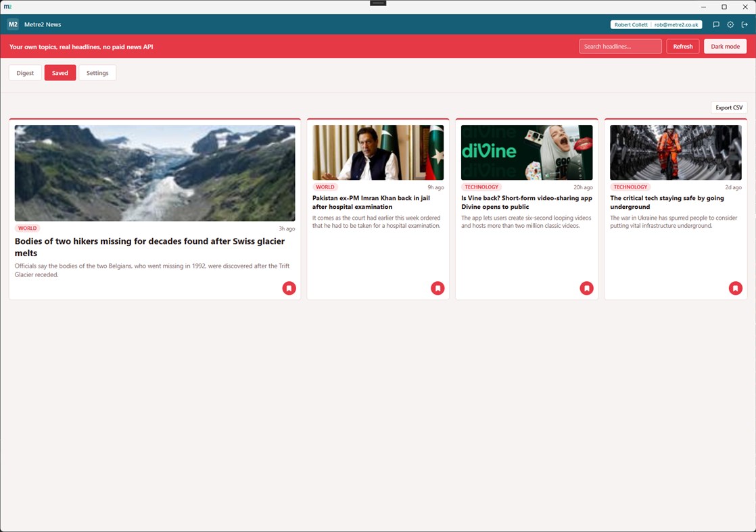Screen dimensions: 756x532
Task: Select the Saved tab
Action: tap(60, 73)
